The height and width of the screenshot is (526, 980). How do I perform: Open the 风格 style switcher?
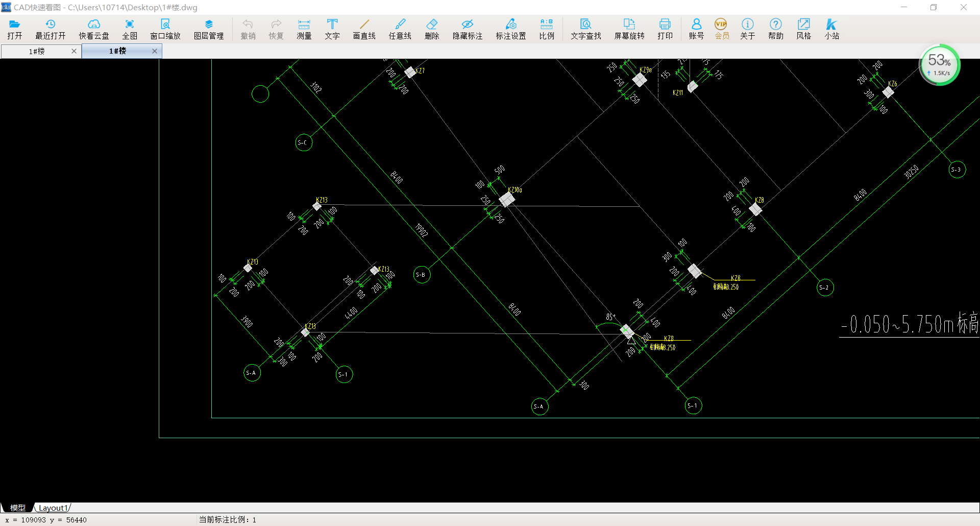(x=804, y=29)
